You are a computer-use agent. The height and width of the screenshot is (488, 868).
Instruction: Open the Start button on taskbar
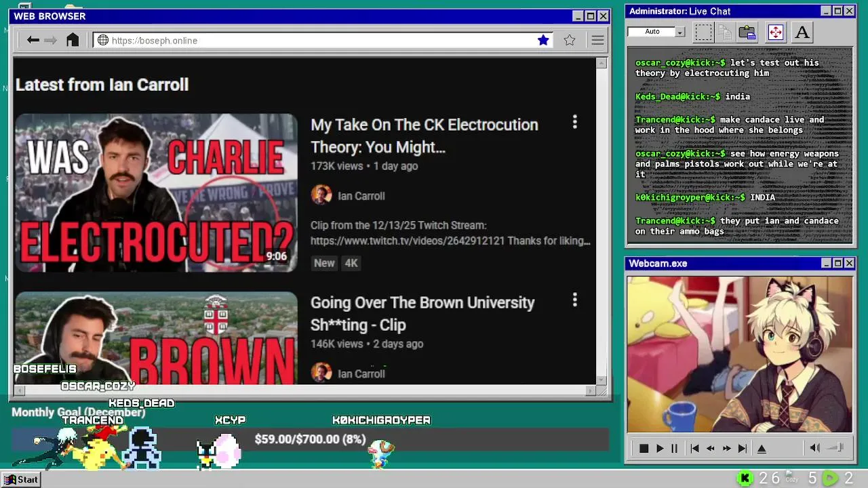tap(21, 479)
